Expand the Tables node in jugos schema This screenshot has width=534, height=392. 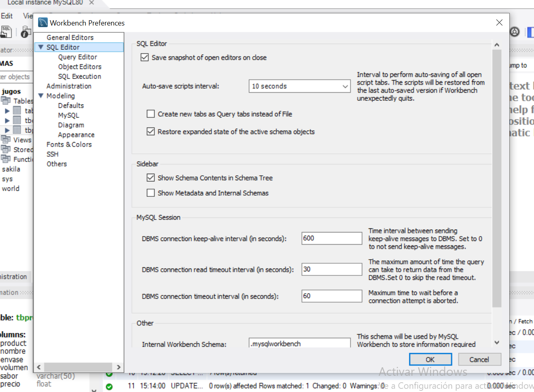(6, 101)
